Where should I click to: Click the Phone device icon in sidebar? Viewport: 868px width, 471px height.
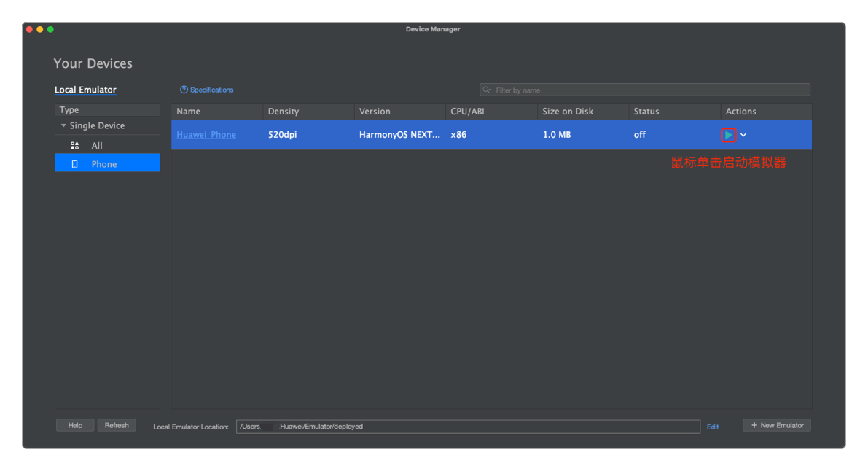[x=75, y=164]
